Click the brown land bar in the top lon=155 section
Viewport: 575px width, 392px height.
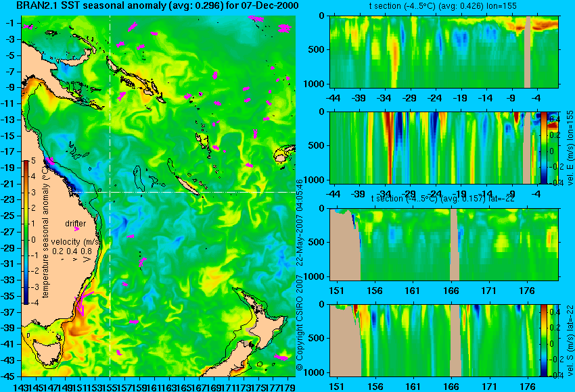(x=528, y=51)
